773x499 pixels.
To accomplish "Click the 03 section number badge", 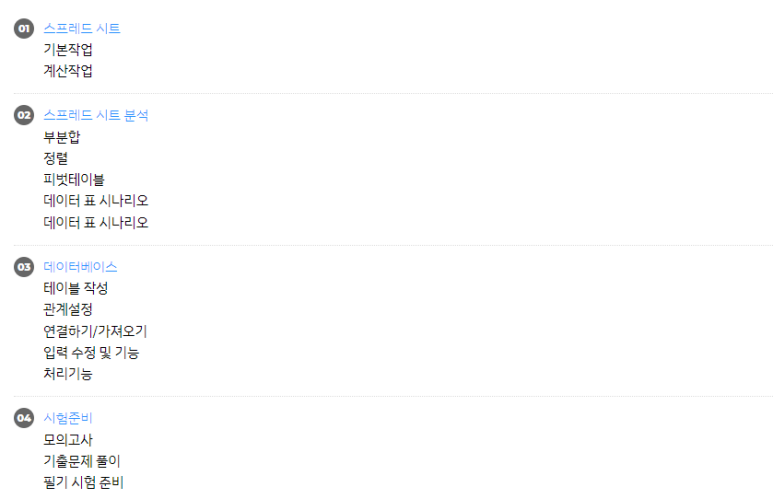I will click(24, 267).
